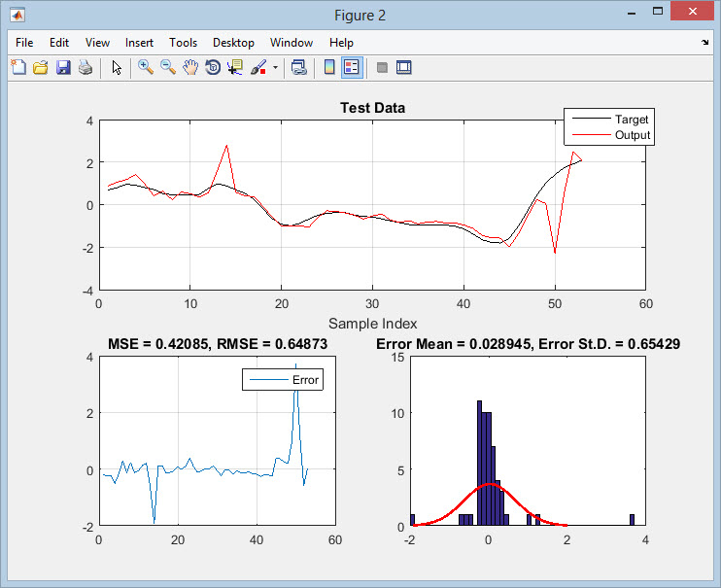Save the figure with the floppy disk icon
The image size is (721, 588).
click(x=63, y=68)
